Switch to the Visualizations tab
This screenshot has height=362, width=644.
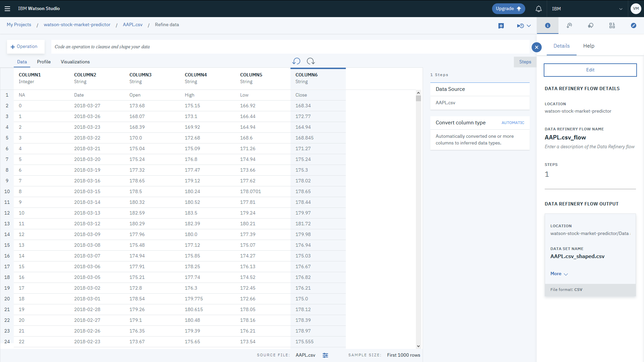[75, 62]
